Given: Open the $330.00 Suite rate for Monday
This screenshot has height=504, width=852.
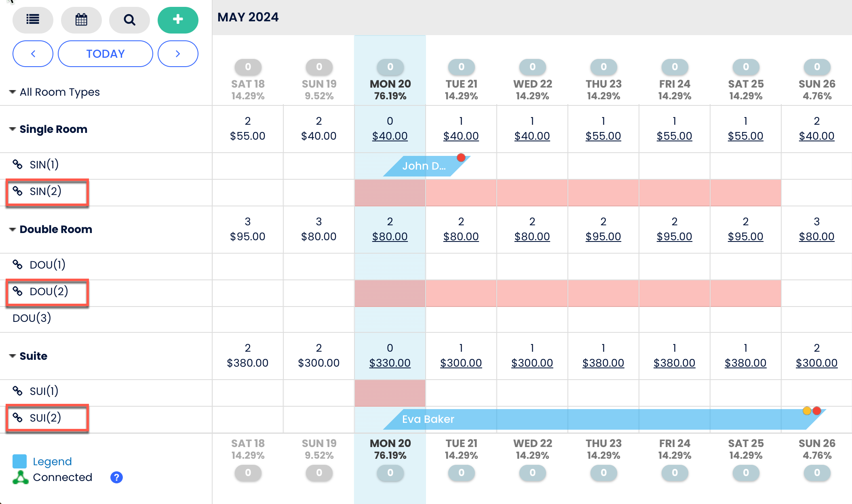Looking at the screenshot, I should coord(390,363).
